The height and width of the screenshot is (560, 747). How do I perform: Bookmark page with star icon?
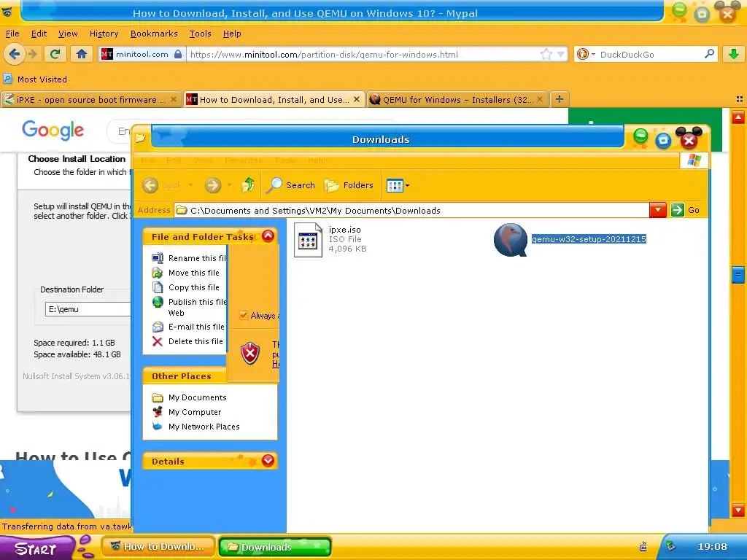click(x=546, y=54)
